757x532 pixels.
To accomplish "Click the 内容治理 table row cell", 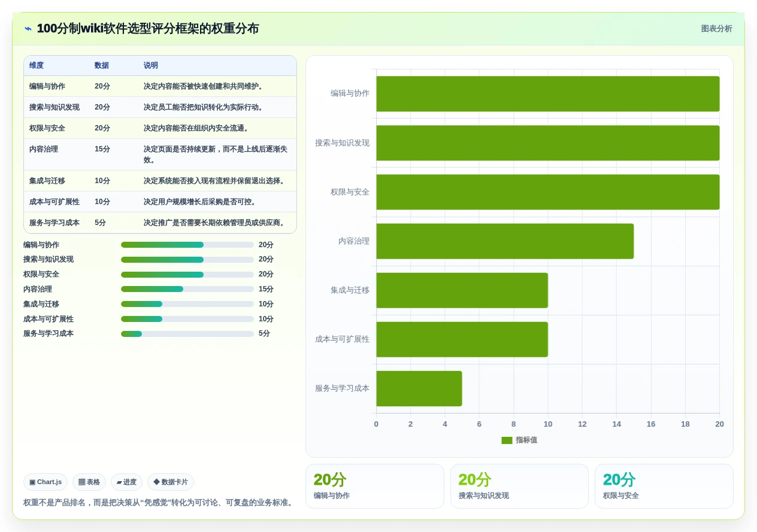I will tap(44, 149).
